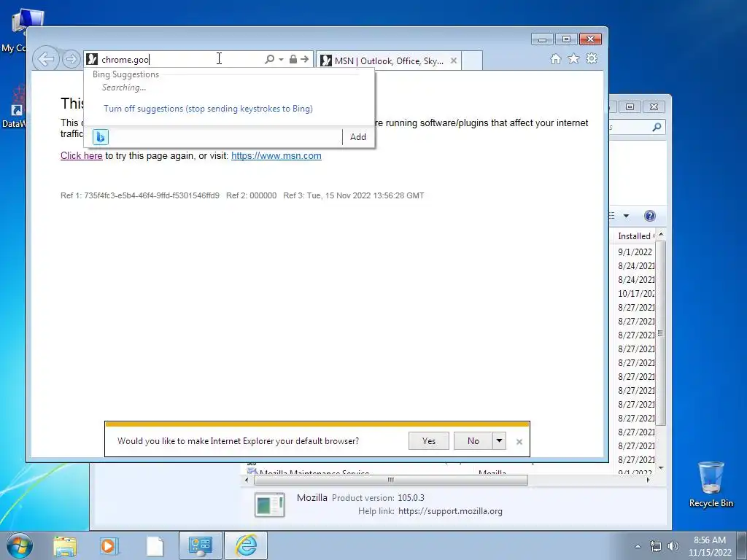This screenshot has height=560, width=747.
Task: Select the 9/1/2022 install date row
Action: [x=635, y=252]
